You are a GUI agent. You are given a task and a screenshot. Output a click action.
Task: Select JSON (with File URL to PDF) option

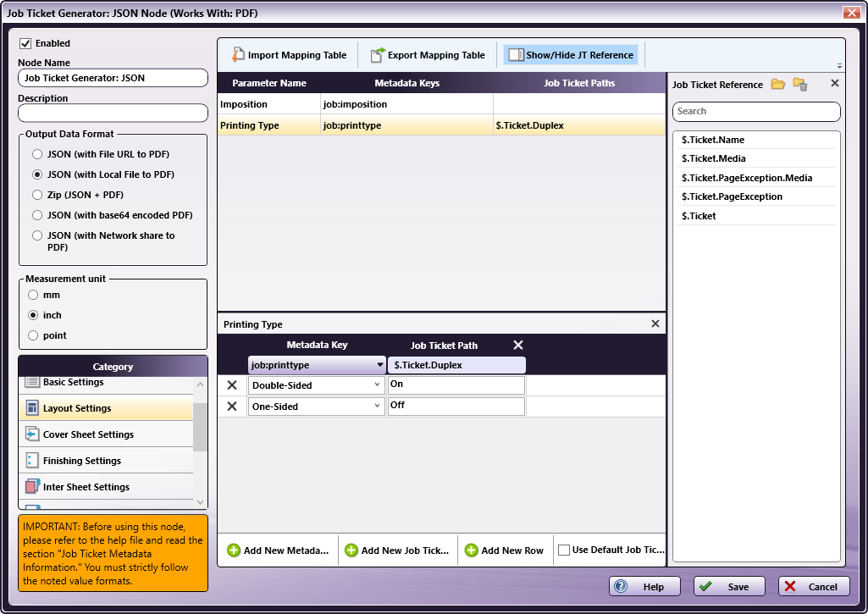click(x=37, y=154)
